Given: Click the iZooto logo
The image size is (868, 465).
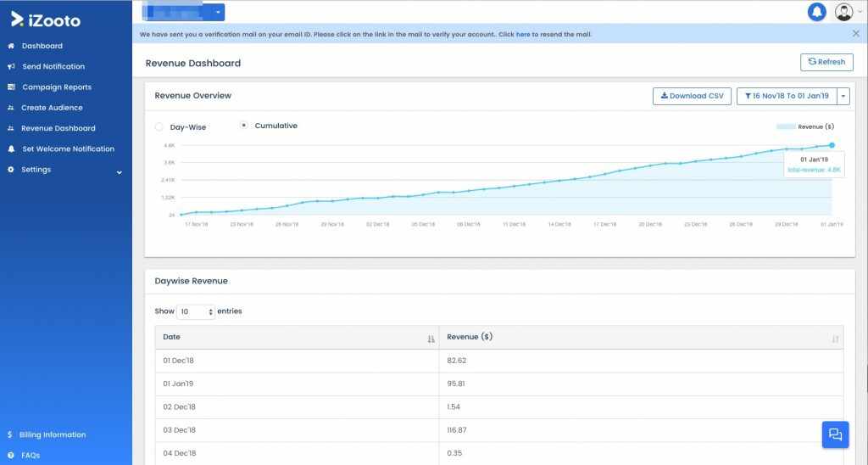Looking at the screenshot, I should coord(47,19).
